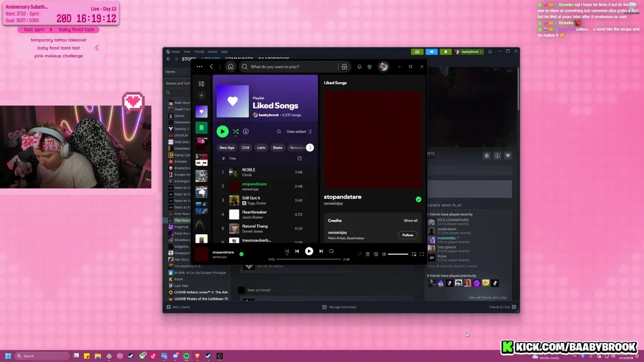
Task: Filter Liked Songs by Chill
Action: pos(246,147)
